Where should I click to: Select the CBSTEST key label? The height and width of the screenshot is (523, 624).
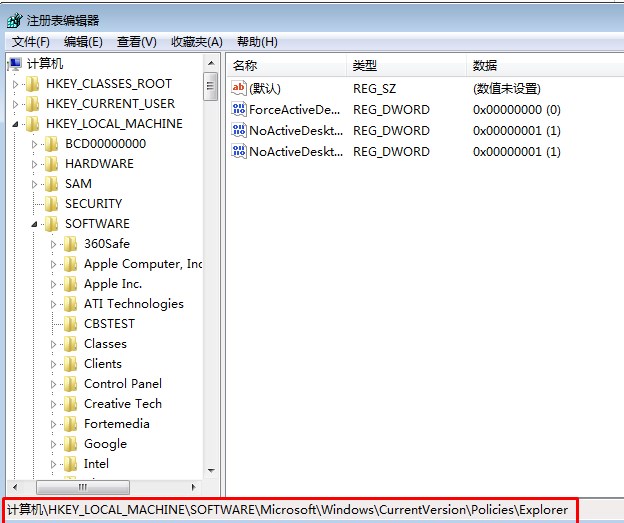(x=109, y=324)
